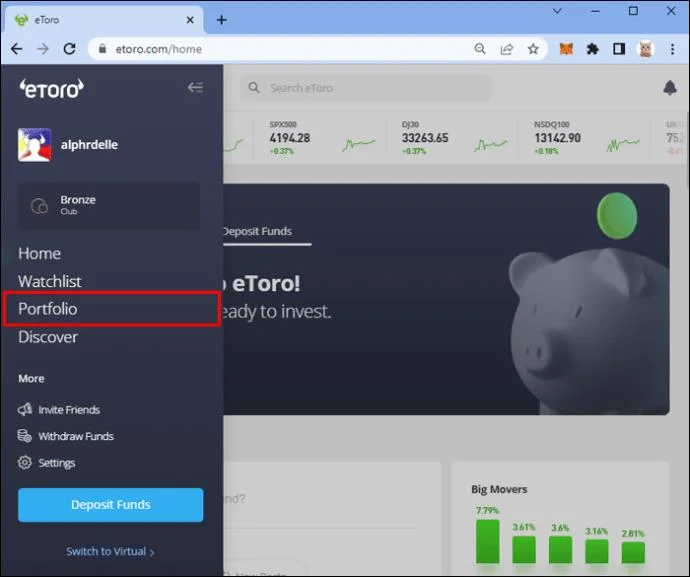The height and width of the screenshot is (577, 690).
Task: Open Settings link in sidebar
Action: click(x=57, y=463)
